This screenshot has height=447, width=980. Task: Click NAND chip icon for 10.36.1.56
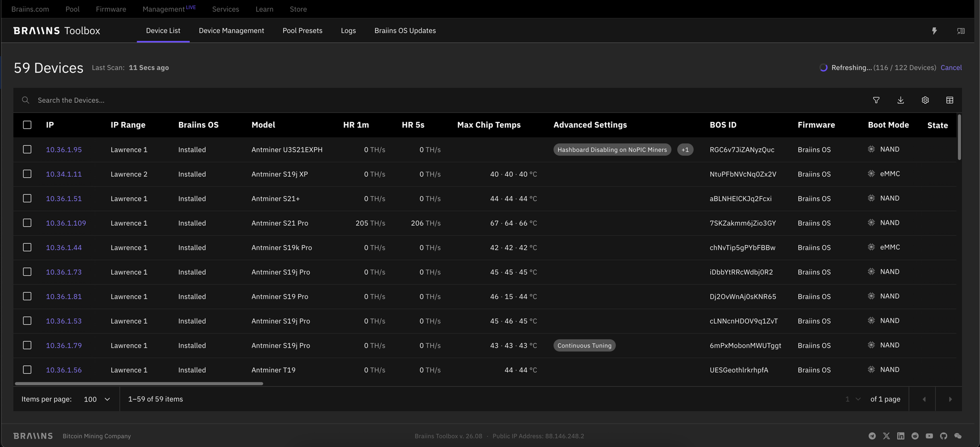click(x=871, y=370)
